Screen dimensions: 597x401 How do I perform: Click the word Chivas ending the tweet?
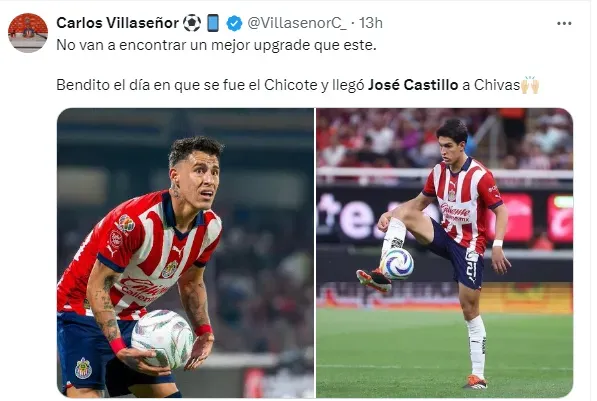(497, 85)
